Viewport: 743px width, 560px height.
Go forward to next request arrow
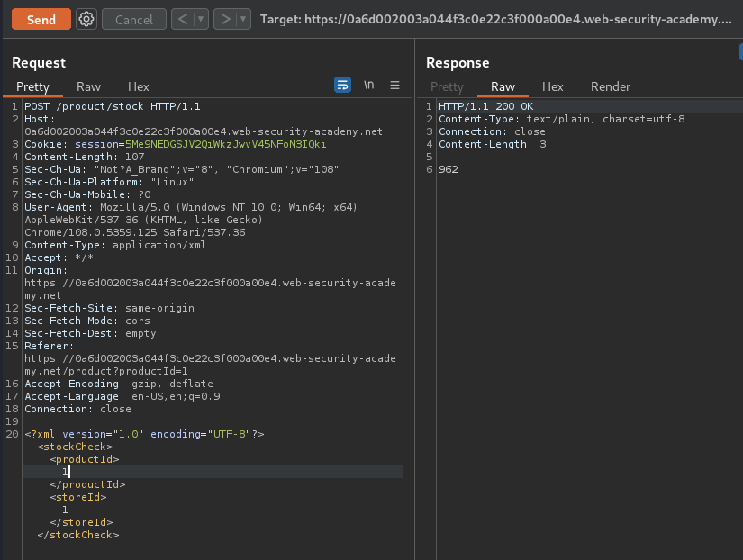225,20
